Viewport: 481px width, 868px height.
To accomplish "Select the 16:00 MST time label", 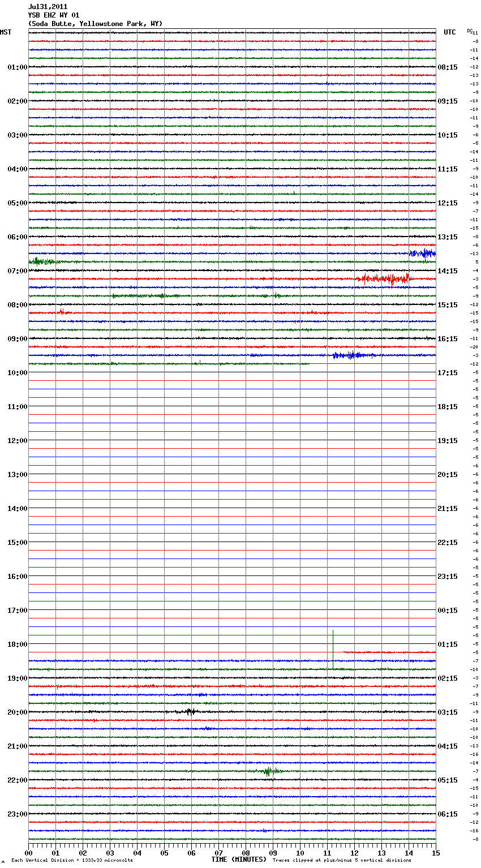I will pos(18,577).
